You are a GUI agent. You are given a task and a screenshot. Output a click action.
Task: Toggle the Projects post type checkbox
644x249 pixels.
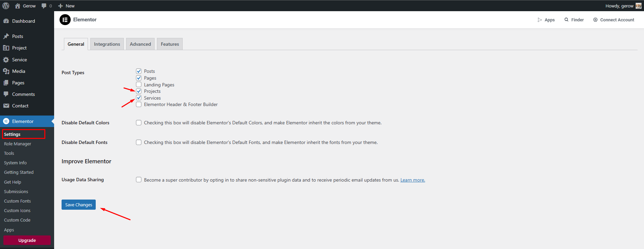point(139,91)
